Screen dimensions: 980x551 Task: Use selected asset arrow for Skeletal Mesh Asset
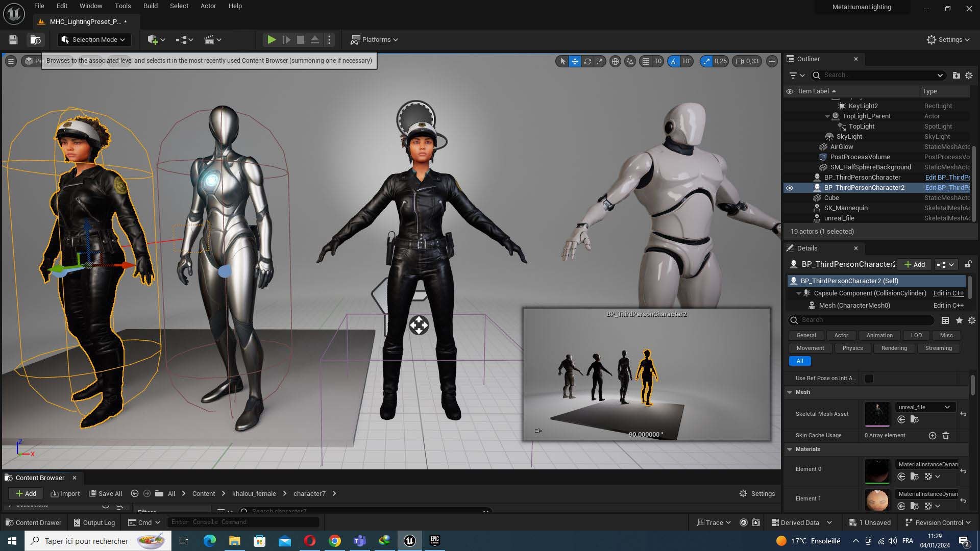pos(901,420)
